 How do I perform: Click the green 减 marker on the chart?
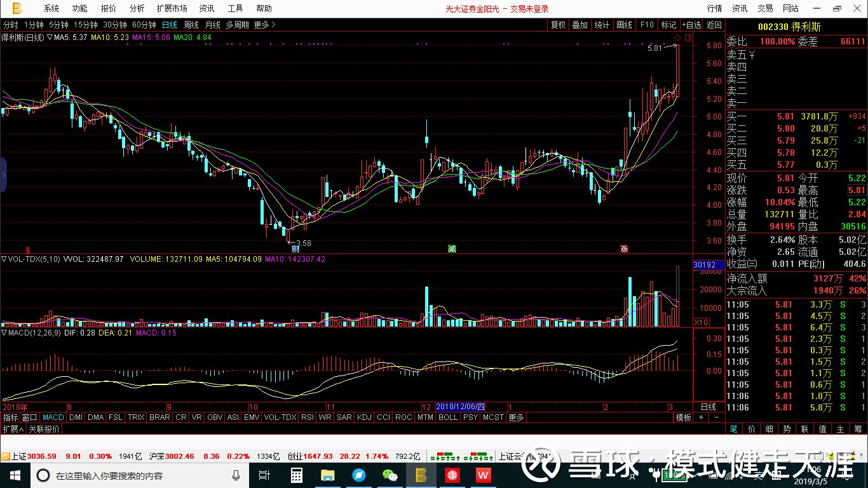click(x=452, y=249)
